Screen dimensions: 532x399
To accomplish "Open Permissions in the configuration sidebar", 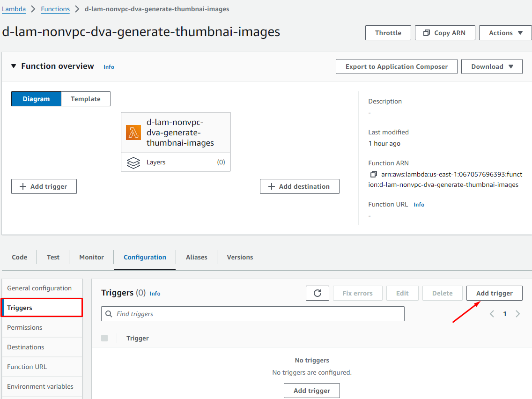I will [25, 327].
